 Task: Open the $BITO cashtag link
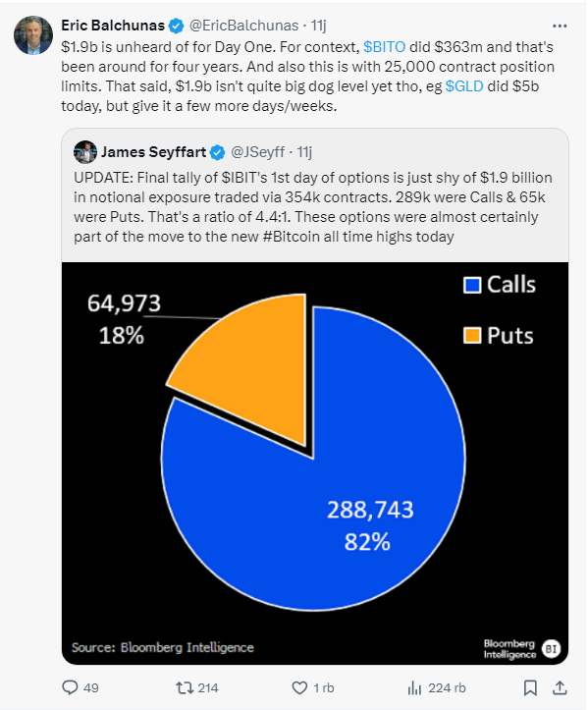(x=384, y=46)
